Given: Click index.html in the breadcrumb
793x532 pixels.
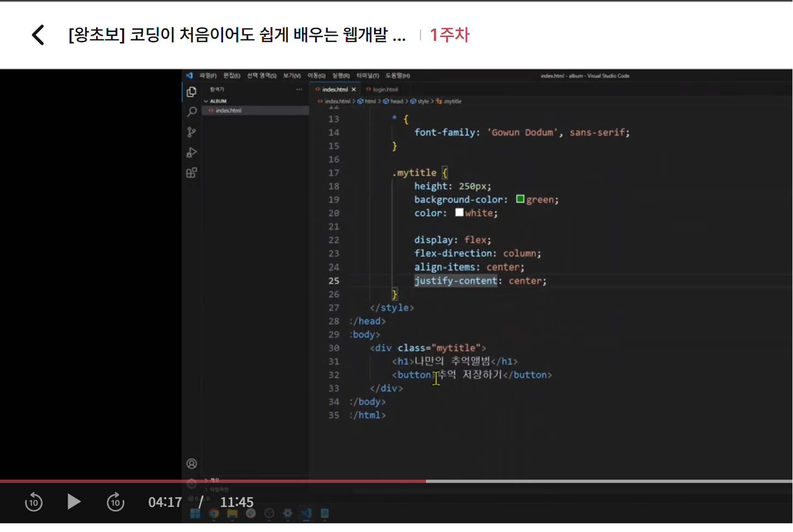Looking at the screenshot, I should [337, 101].
